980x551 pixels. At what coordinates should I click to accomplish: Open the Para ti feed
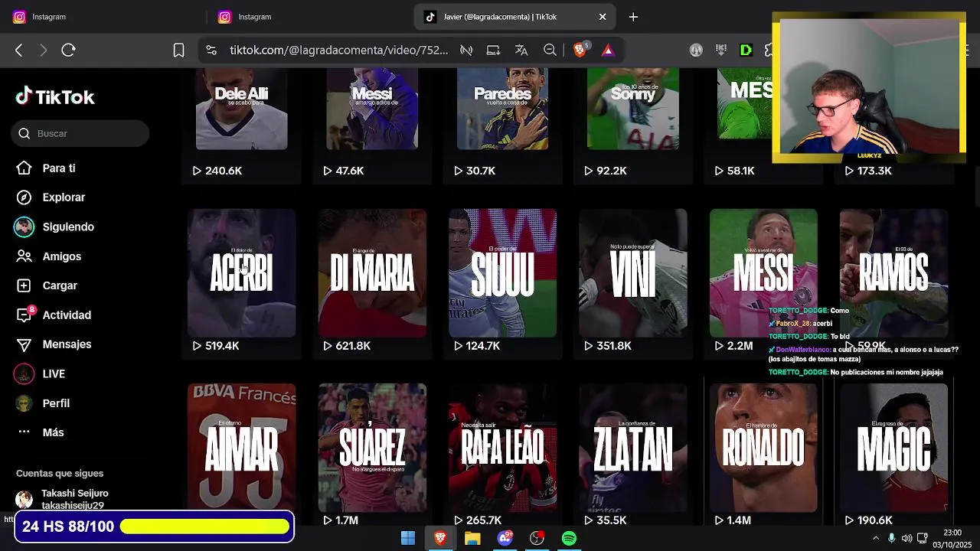pos(58,168)
